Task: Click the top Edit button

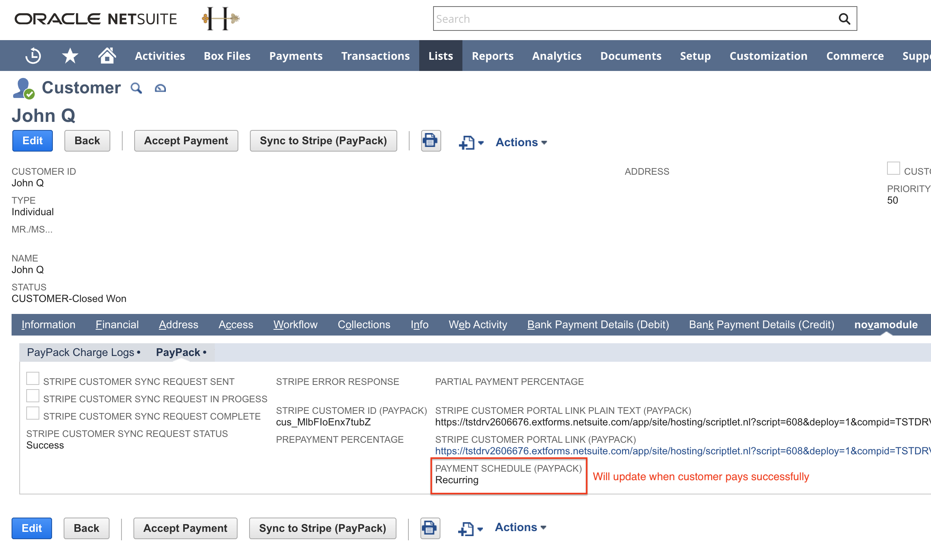Action: click(x=32, y=141)
